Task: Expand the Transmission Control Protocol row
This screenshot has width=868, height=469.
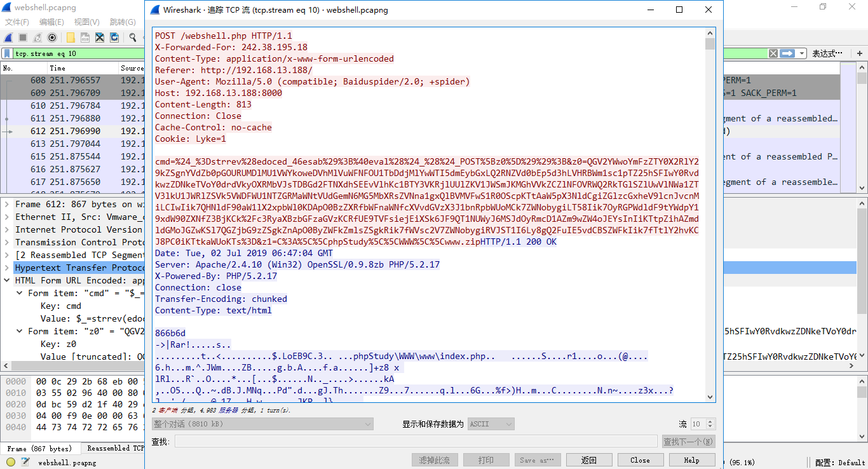Action: click(7, 242)
